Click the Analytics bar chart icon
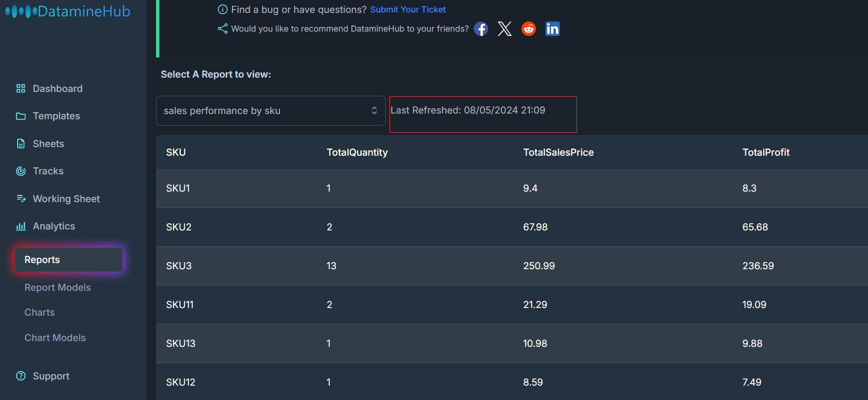Image resolution: width=868 pixels, height=400 pixels. (x=21, y=226)
